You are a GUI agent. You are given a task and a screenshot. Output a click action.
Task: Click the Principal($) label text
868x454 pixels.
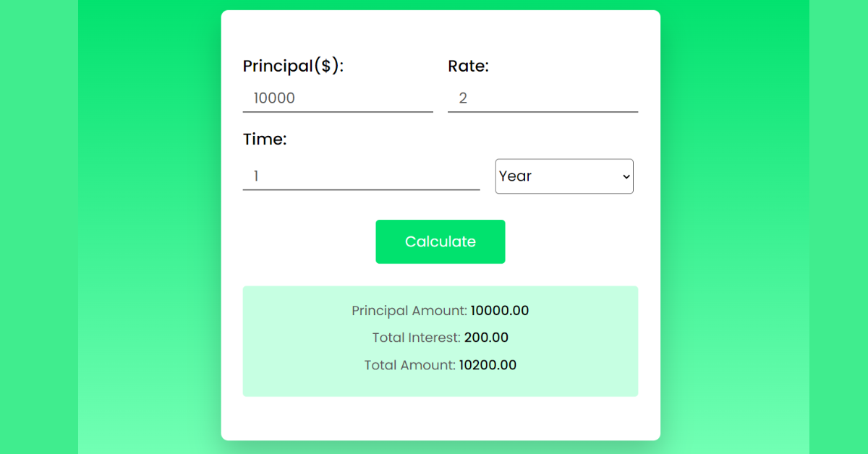tap(293, 66)
